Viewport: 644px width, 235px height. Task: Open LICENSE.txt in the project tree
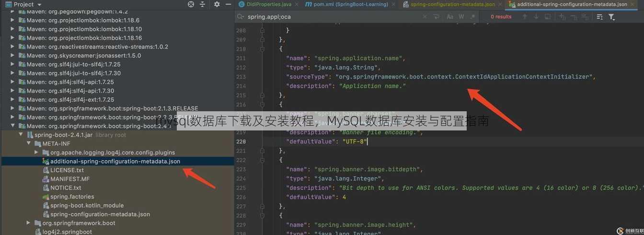pos(67,170)
